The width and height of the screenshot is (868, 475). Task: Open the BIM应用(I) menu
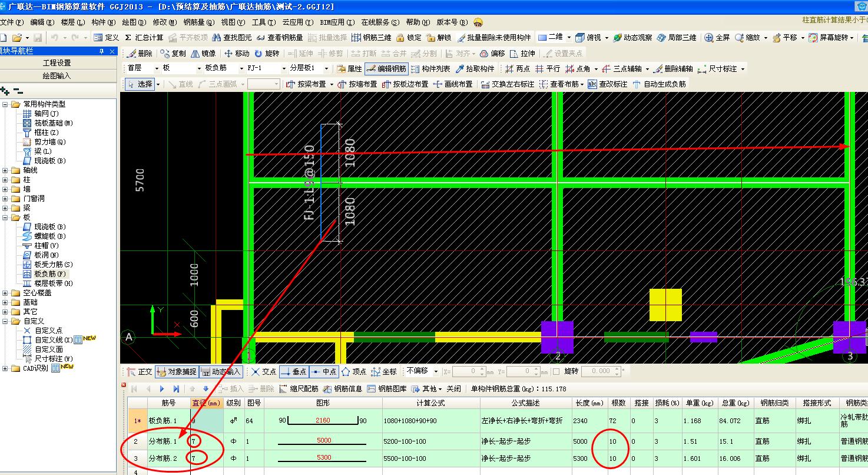tap(337, 22)
